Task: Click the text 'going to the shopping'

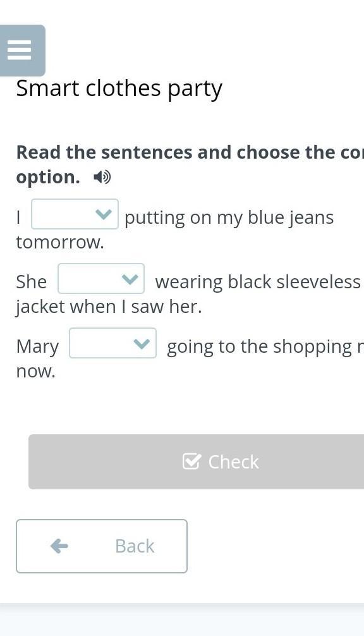Action: [260, 347]
